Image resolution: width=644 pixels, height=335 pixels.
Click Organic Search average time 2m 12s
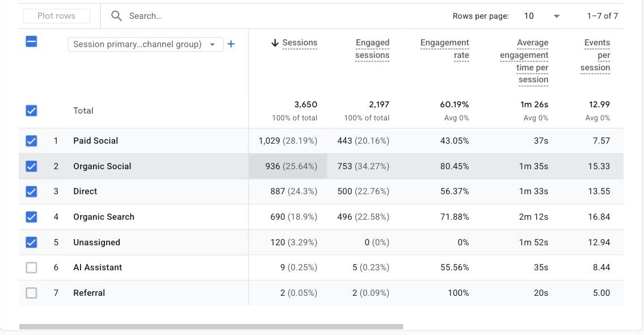(533, 217)
